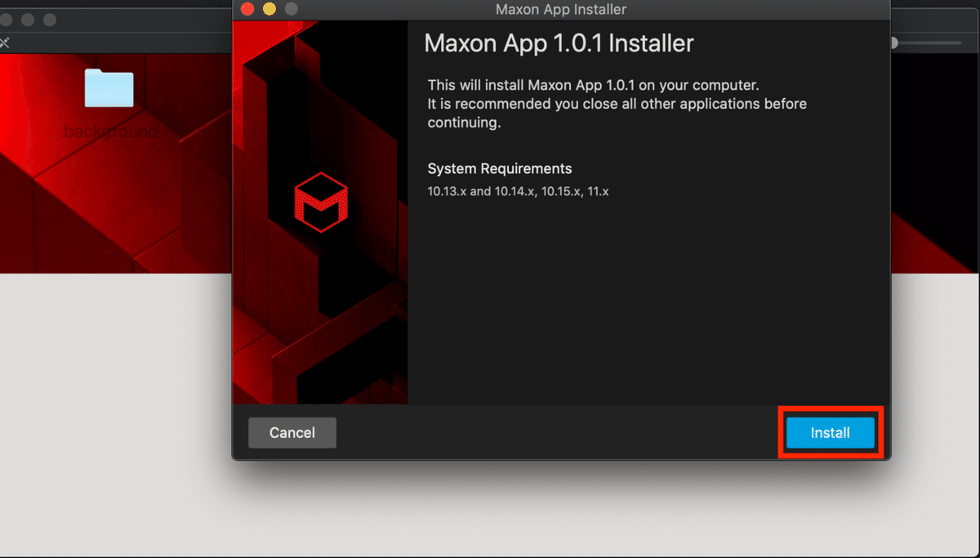Click the '10.13.x and 10.14.x, 10.15.x, 11.x' text
This screenshot has height=558, width=980.
point(519,192)
